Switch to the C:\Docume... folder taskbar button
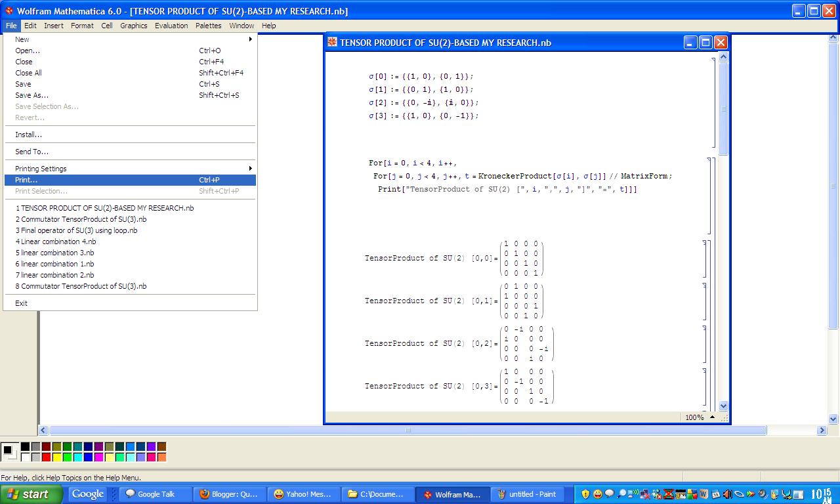This screenshot has width=840, height=504. point(379,494)
